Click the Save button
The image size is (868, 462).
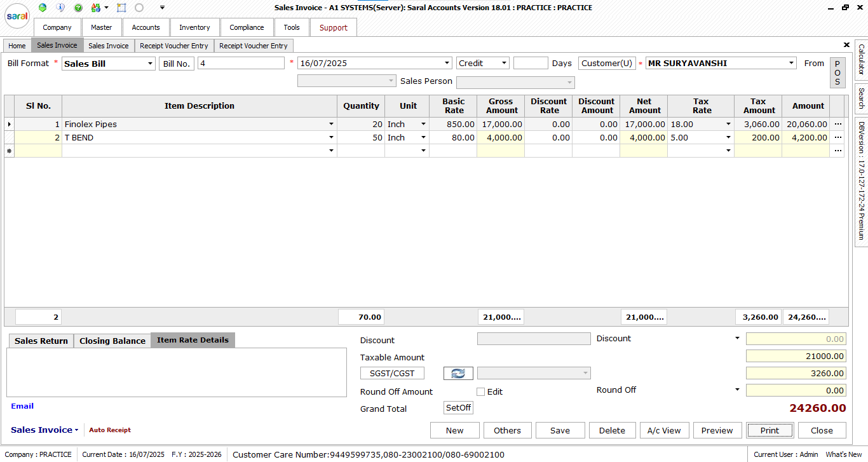click(x=560, y=430)
